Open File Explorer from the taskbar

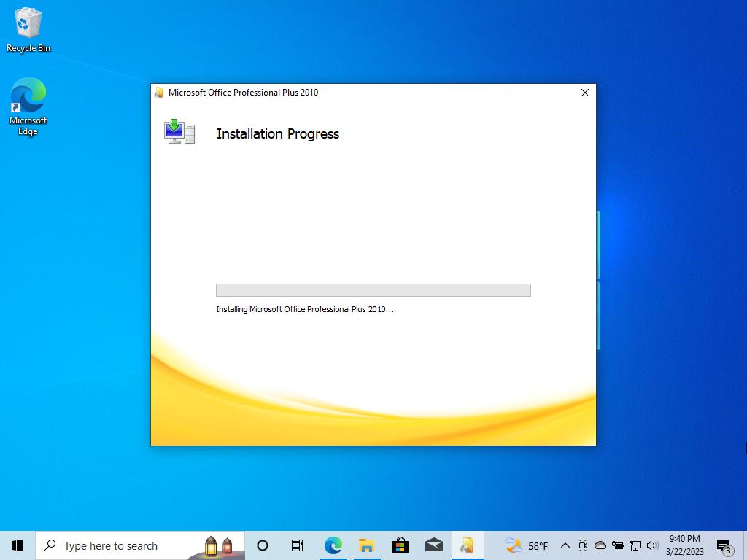366,545
